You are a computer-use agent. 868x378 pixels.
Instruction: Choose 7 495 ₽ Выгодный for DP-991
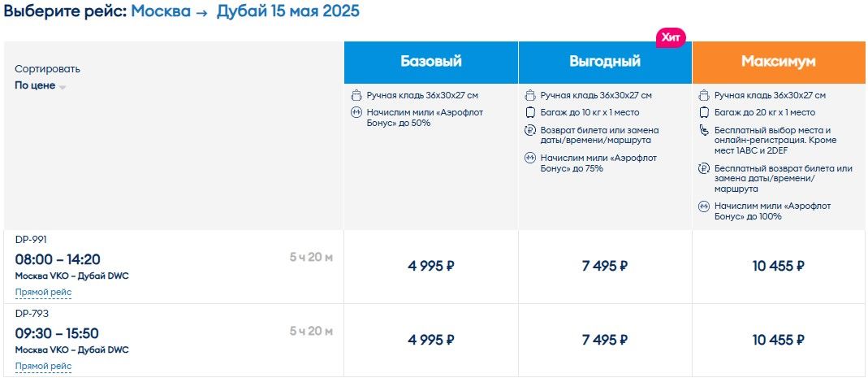pyautogui.click(x=605, y=266)
